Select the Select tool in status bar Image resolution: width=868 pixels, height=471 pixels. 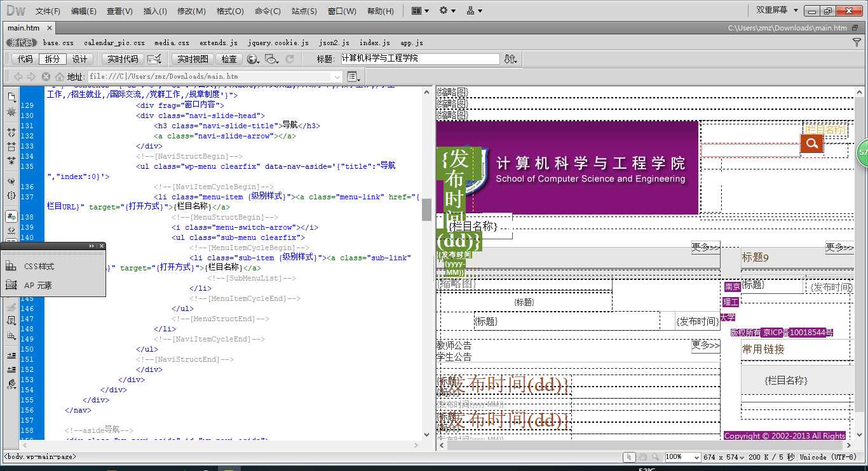coord(628,457)
